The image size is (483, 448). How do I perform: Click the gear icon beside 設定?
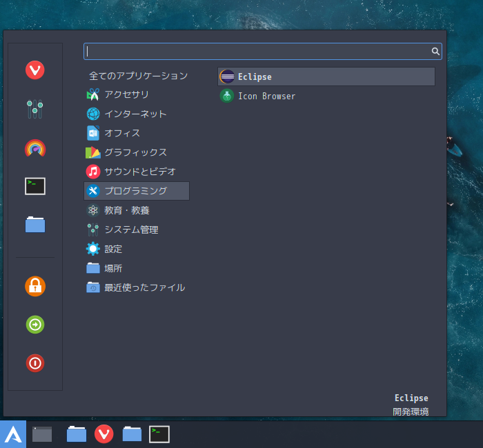tap(92, 249)
